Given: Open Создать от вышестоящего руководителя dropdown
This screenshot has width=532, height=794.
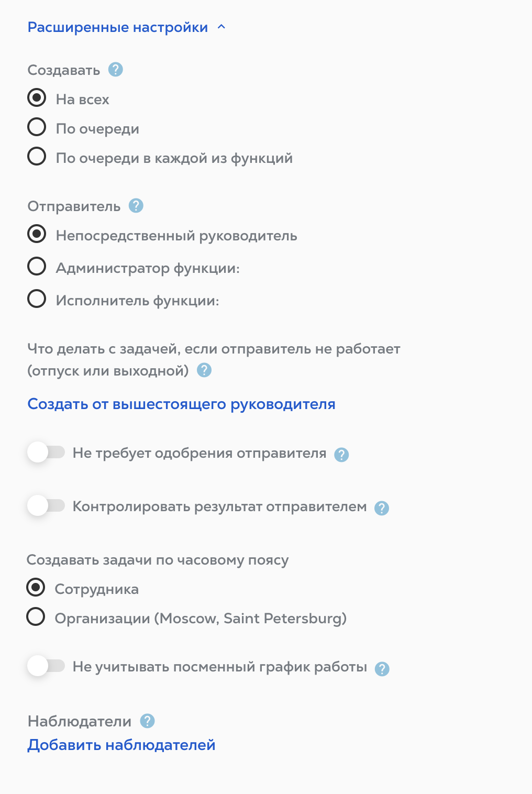Looking at the screenshot, I should tap(181, 404).
